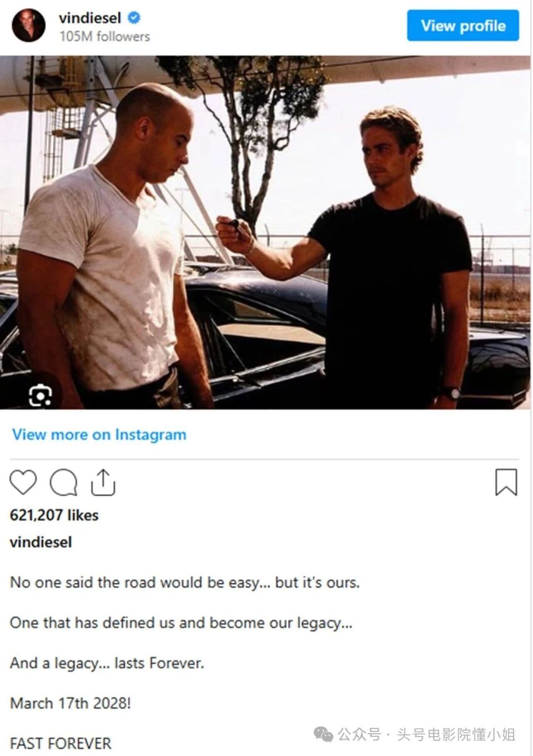Save the post with the bookmark icon
Screen dimensions: 533x756
point(506,482)
